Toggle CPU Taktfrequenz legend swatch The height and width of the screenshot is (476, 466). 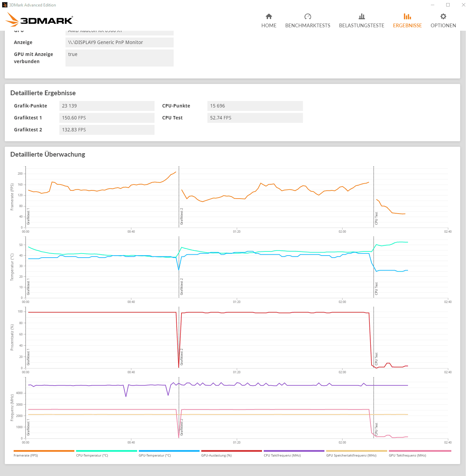pos(294,451)
